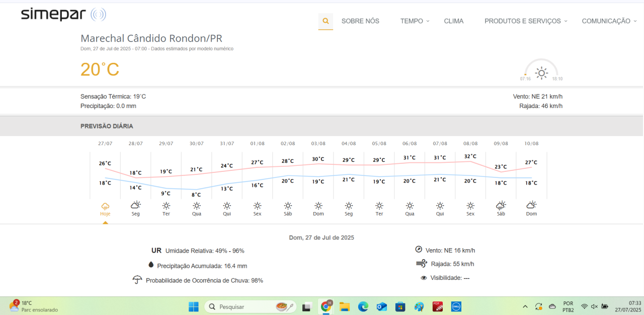
Task: Select the sunny icon for Sex 08/08
Action: pos(470,205)
